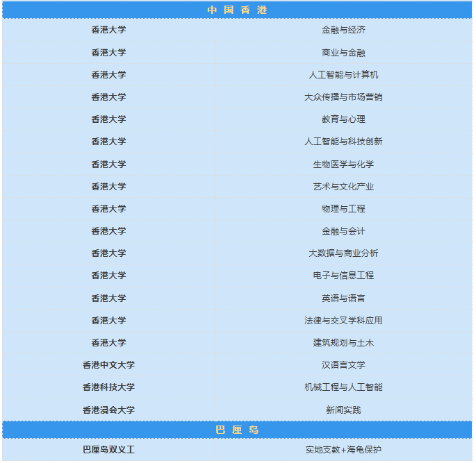Click the 物理与工程 program text
The height and width of the screenshot is (463, 476).
[x=343, y=209]
